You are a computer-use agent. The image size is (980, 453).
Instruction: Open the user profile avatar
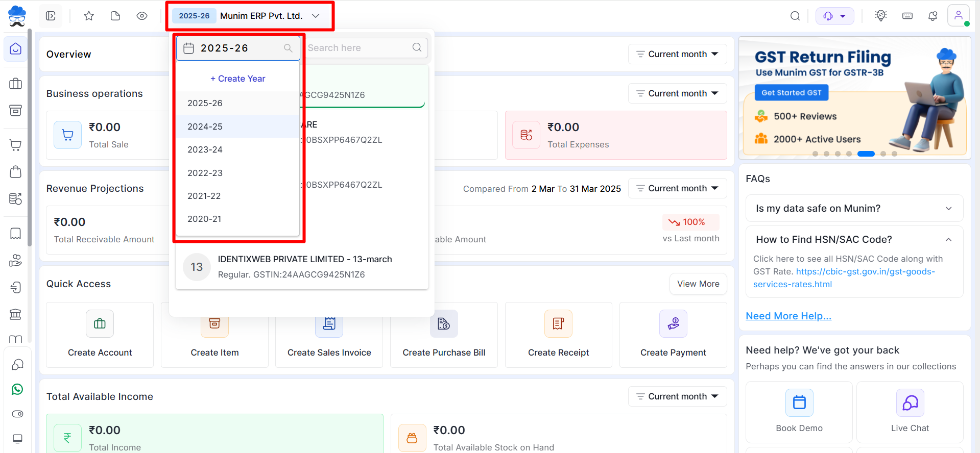coord(959,15)
